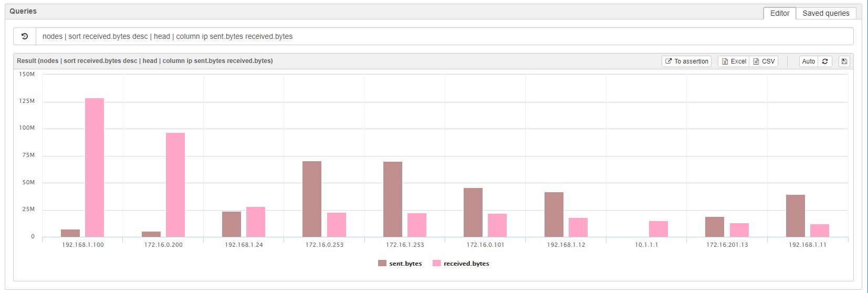Click the 192.168.1.11 axis label
This screenshot has height=293, width=868.
(x=808, y=245)
